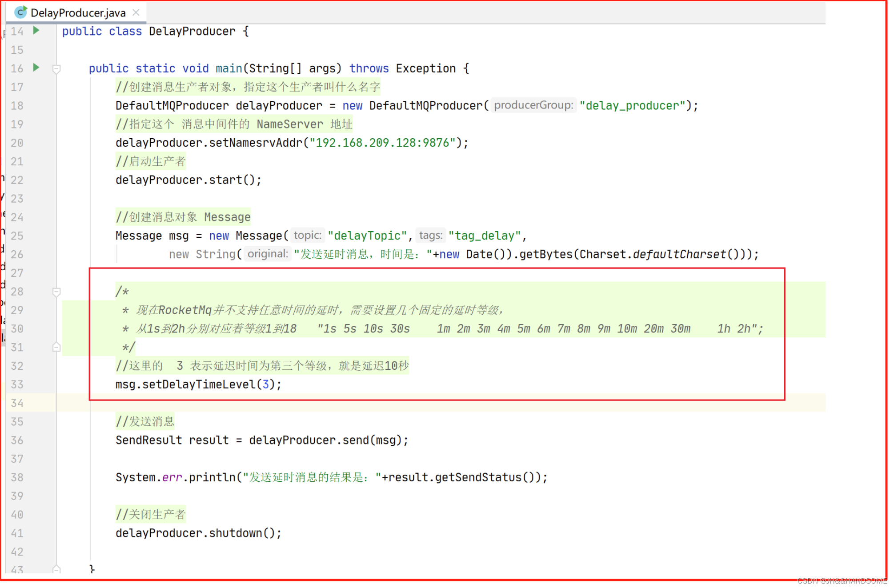Click the original parameter hint in String
The width and height of the screenshot is (894, 588).
268,254
